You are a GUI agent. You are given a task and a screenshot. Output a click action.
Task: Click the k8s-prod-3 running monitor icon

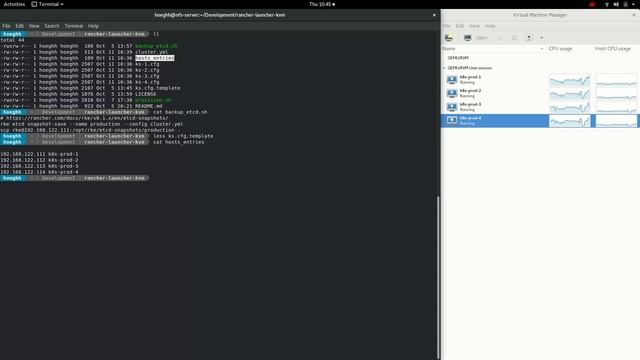point(452,107)
